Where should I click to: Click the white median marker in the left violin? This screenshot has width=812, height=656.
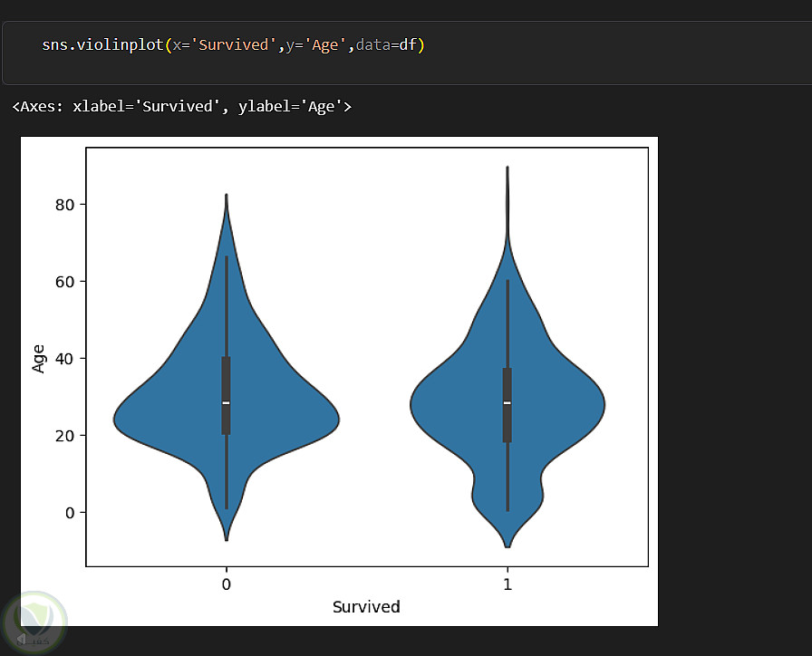click(x=226, y=402)
